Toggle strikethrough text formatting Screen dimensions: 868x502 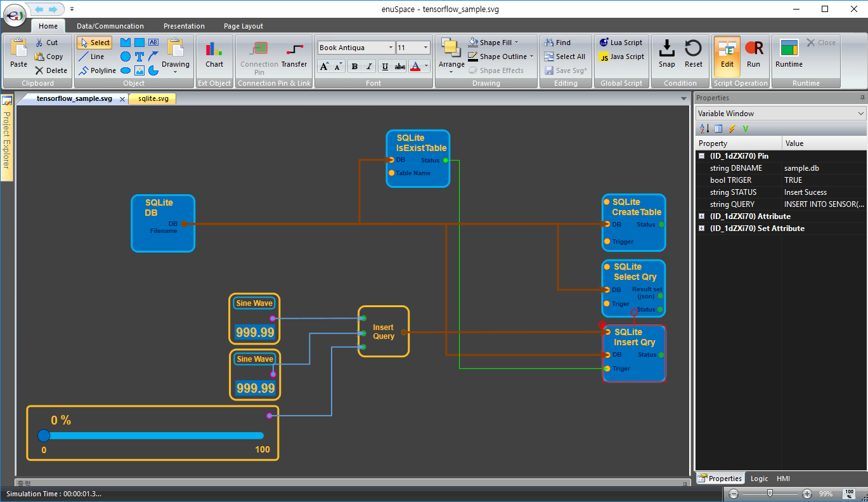pos(400,67)
